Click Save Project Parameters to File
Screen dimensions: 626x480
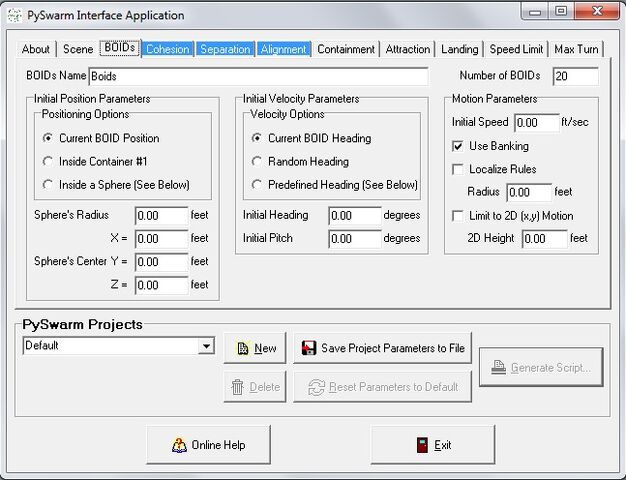[382, 348]
